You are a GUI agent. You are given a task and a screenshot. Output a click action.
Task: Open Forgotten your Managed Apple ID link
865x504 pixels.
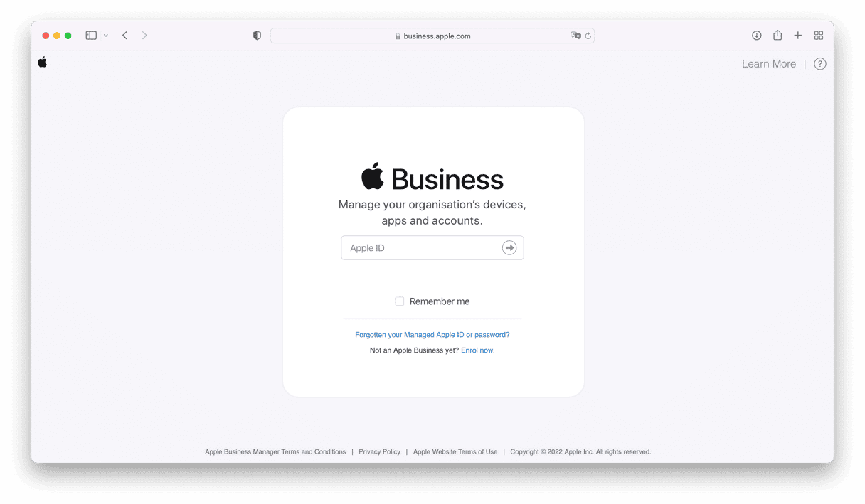click(432, 335)
